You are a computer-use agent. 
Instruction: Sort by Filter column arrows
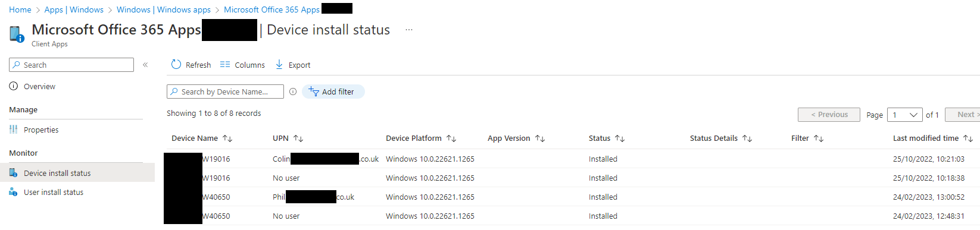click(x=819, y=138)
